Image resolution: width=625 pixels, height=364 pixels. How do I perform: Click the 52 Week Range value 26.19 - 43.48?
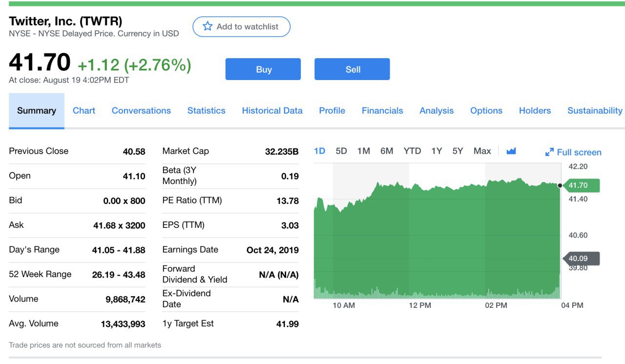click(x=119, y=275)
